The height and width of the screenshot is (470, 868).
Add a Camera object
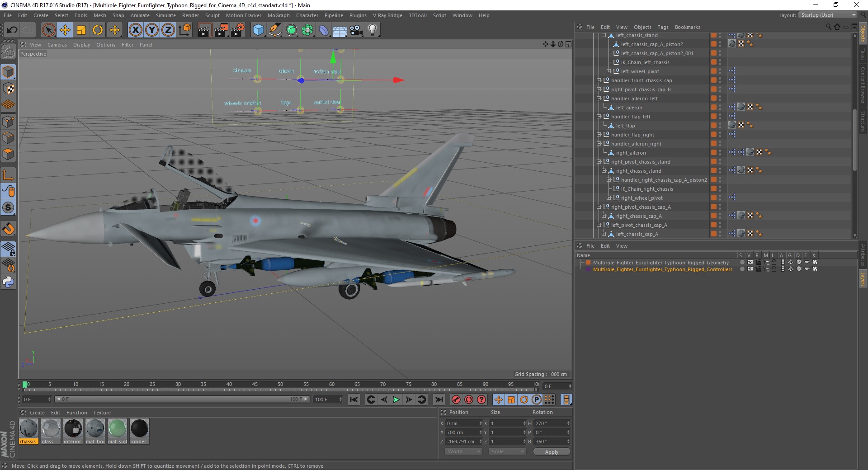coord(356,30)
